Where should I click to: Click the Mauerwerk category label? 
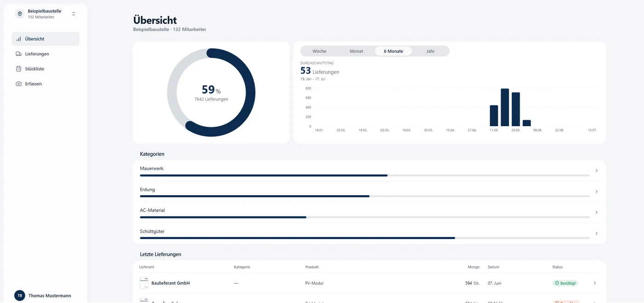tap(152, 169)
